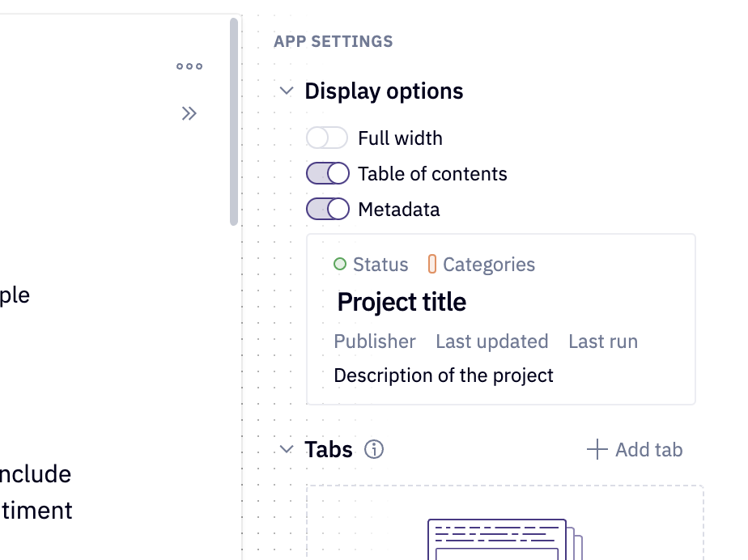Click the Project title in the preview card
Image resolution: width=748 pixels, height=560 pixels.
point(401,302)
